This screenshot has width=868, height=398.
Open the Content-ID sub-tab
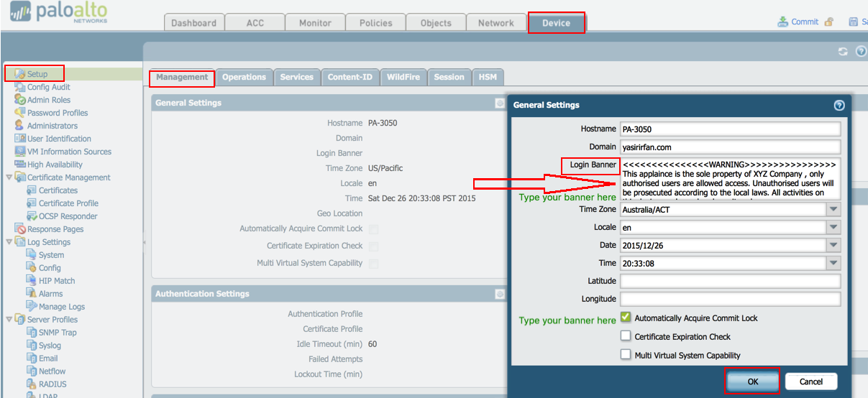[x=350, y=77]
